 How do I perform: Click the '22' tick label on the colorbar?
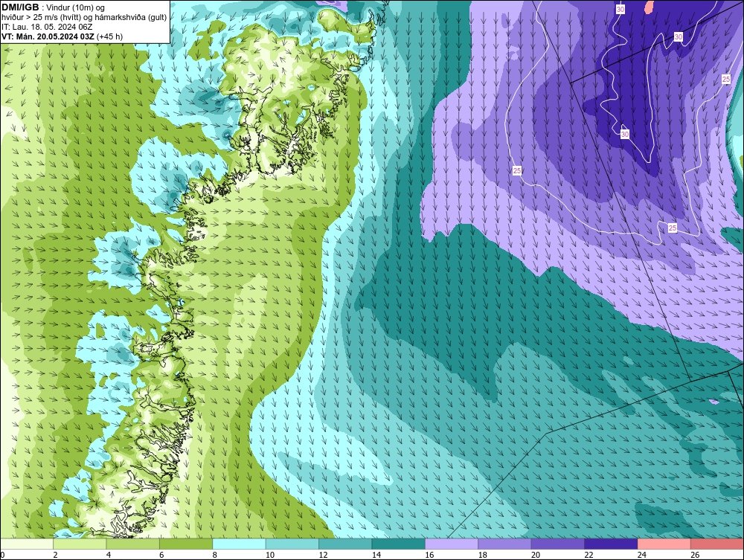coord(589,555)
